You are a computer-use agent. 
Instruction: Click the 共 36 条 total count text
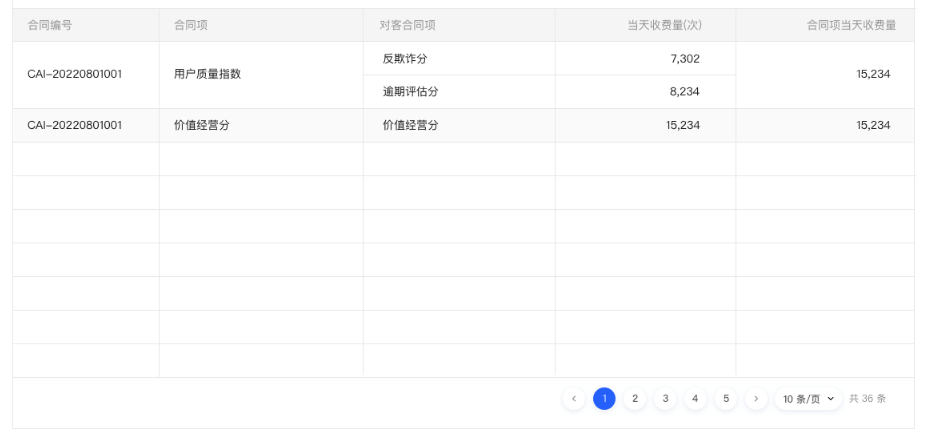click(x=867, y=399)
